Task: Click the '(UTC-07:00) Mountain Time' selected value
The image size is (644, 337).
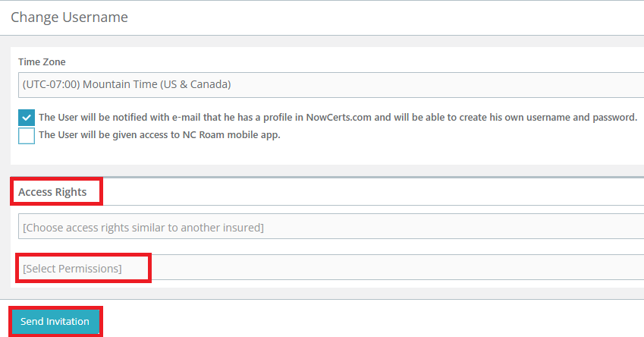Action: (x=127, y=84)
